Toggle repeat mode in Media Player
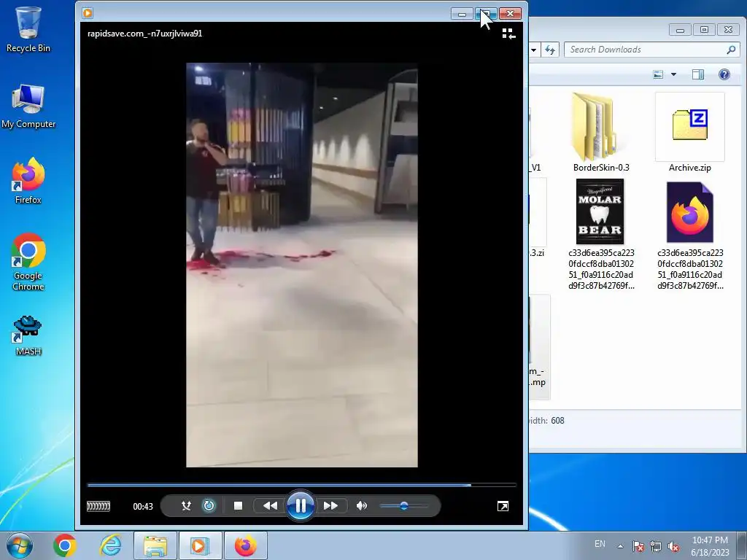The image size is (747, 560). 209,506
